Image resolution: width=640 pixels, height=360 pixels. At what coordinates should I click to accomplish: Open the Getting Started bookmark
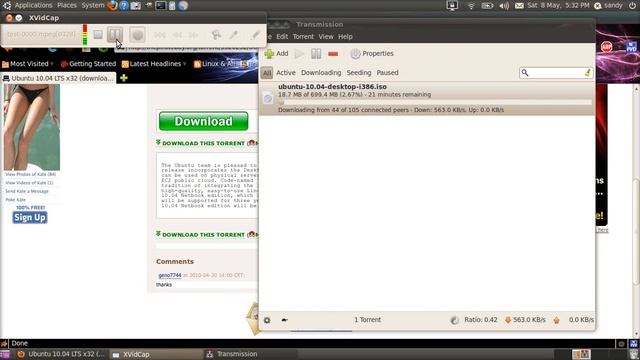(x=89, y=64)
